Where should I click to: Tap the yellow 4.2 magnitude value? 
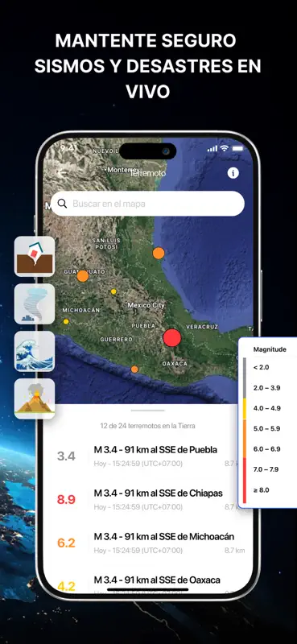pyautogui.click(x=66, y=586)
